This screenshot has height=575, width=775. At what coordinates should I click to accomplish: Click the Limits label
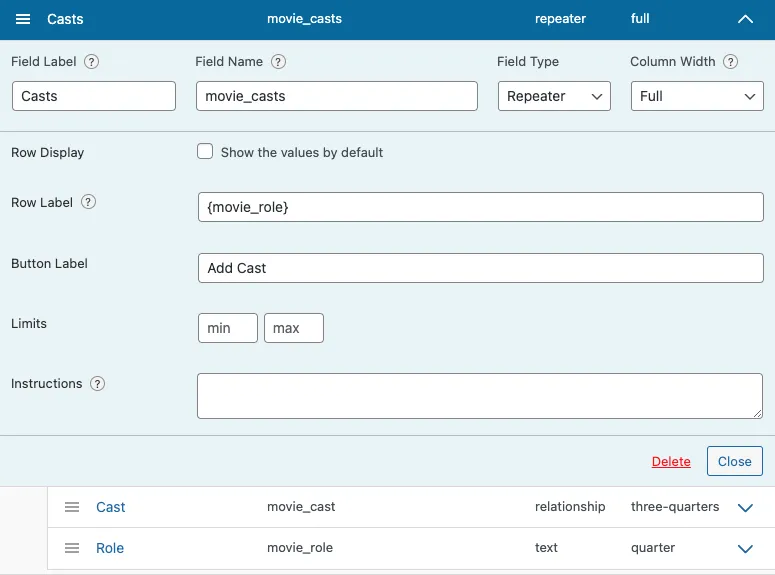coord(29,323)
